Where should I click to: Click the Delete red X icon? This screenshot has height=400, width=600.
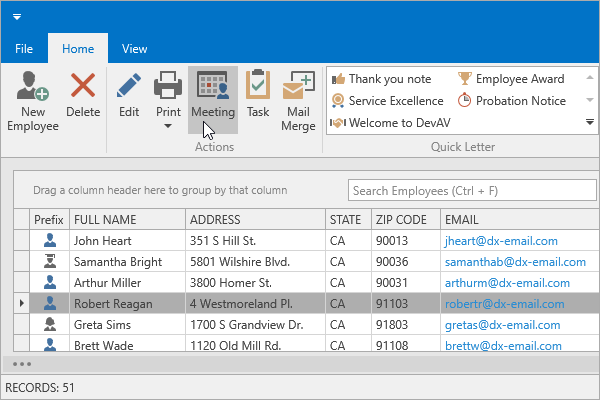pyautogui.click(x=83, y=88)
